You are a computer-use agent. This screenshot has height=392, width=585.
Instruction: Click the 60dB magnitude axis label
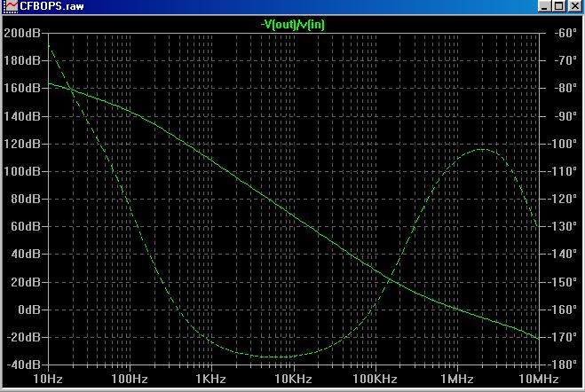pyautogui.click(x=26, y=226)
